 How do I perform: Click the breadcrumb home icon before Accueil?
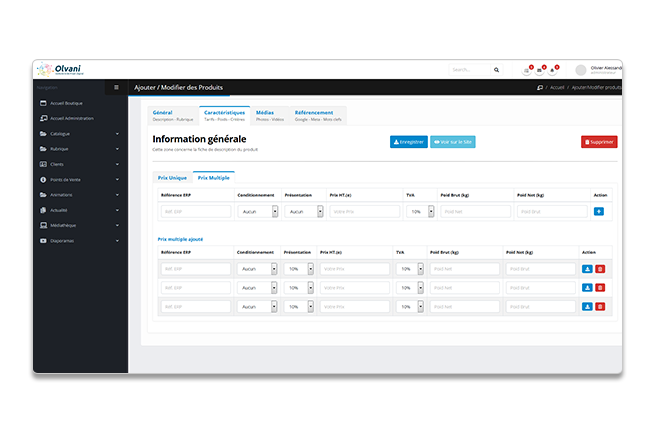tap(540, 87)
